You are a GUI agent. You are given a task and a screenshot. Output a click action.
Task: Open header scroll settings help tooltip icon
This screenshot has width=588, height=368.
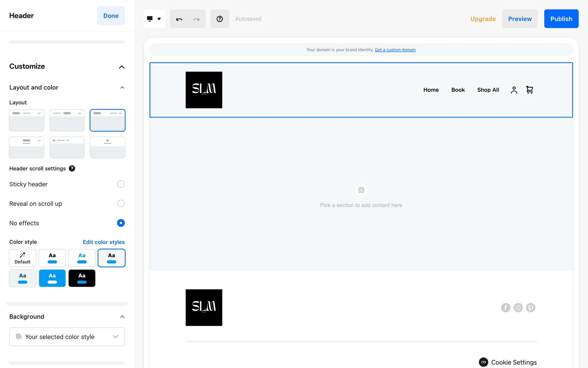72,168
